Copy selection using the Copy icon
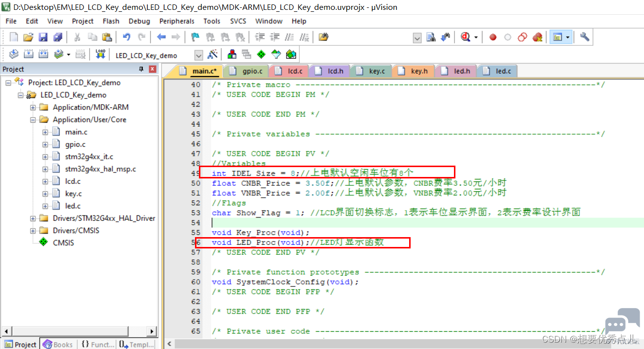644x349 pixels. (x=92, y=37)
